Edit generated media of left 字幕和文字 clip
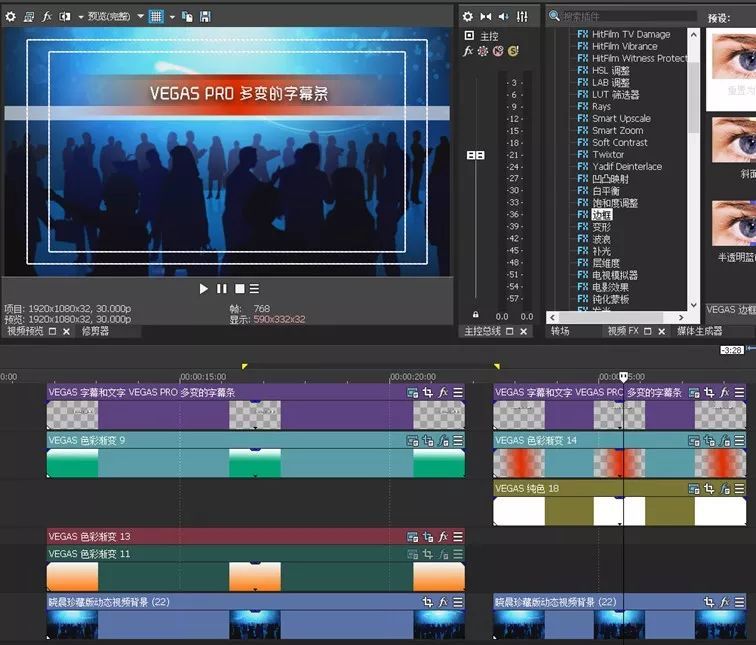The height and width of the screenshot is (645, 756). click(x=412, y=392)
